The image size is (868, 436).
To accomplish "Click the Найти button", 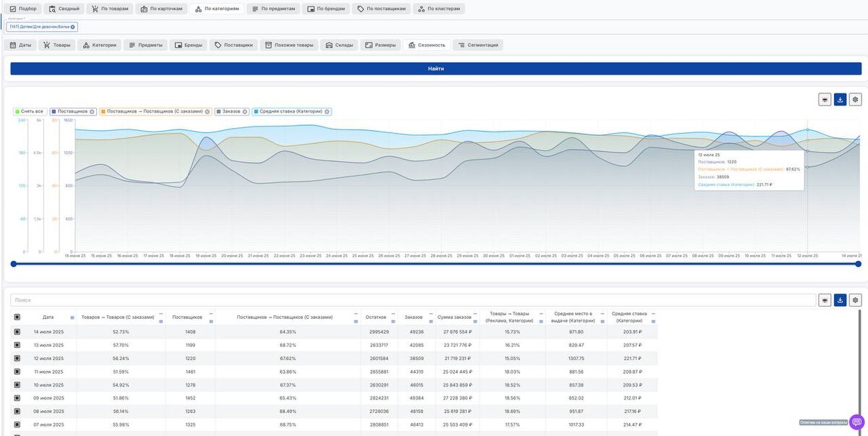I will 435,69.
